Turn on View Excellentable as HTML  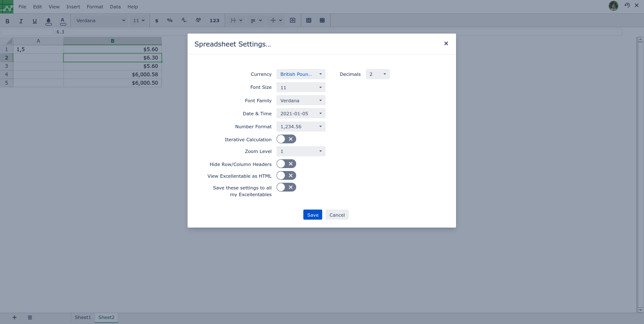(x=286, y=176)
